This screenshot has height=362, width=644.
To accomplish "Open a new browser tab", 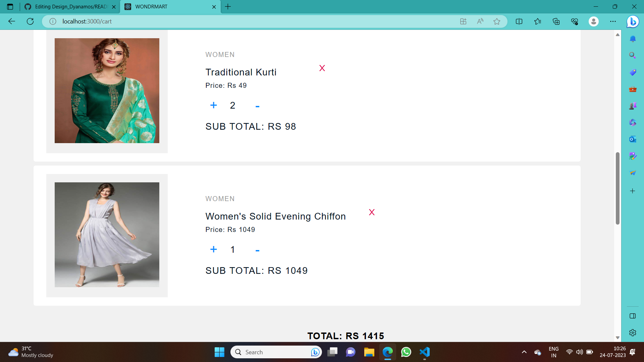I will coord(228,7).
